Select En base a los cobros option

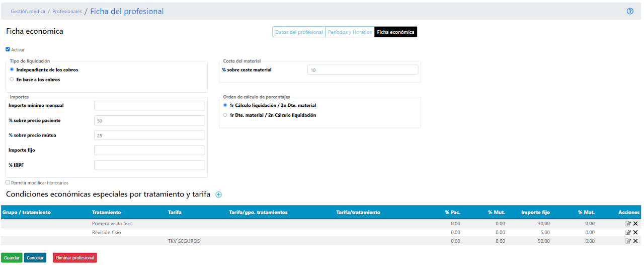coord(12,79)
